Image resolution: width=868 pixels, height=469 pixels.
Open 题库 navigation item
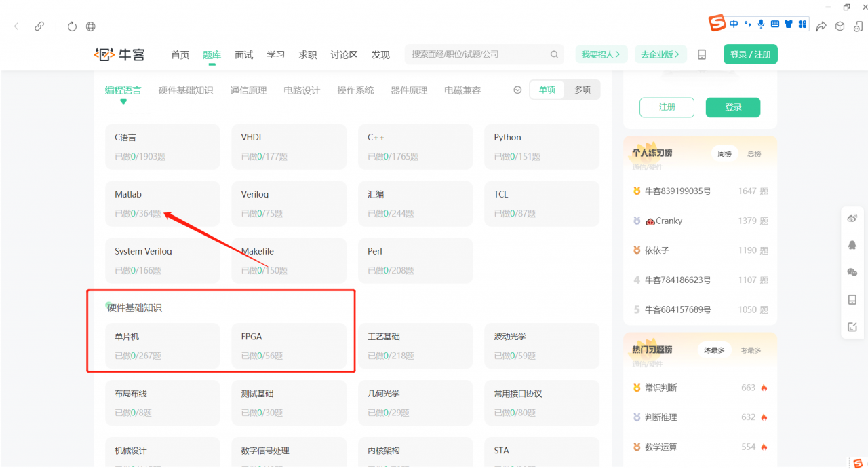(212, 55)
